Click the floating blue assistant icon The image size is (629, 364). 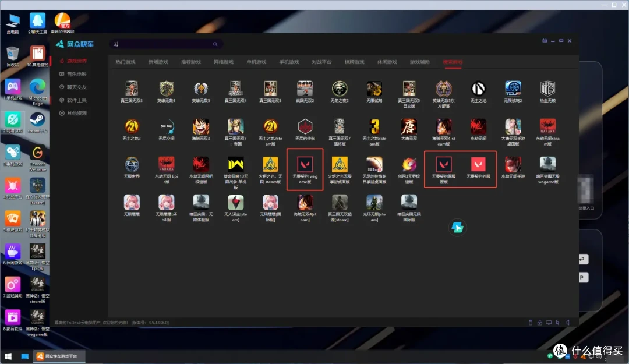pos(457,228)
